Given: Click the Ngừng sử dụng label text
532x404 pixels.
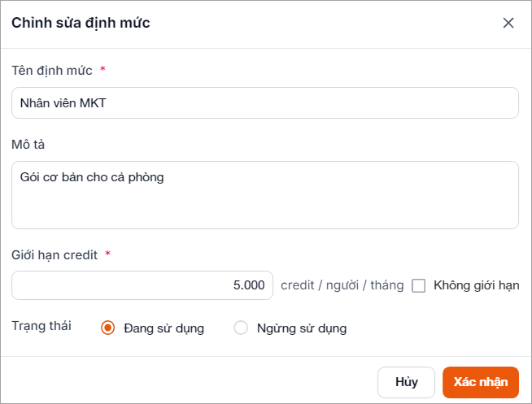Looking at the screenshot, I should coord(301,328).
